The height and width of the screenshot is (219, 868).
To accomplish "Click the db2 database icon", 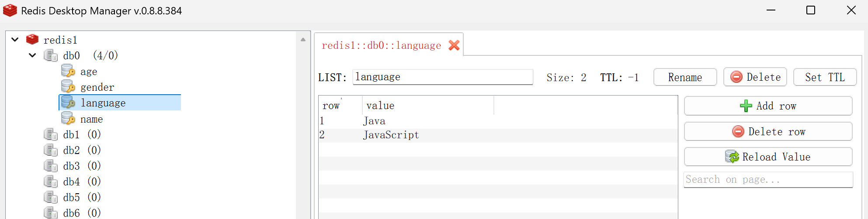I will (51, 150).
